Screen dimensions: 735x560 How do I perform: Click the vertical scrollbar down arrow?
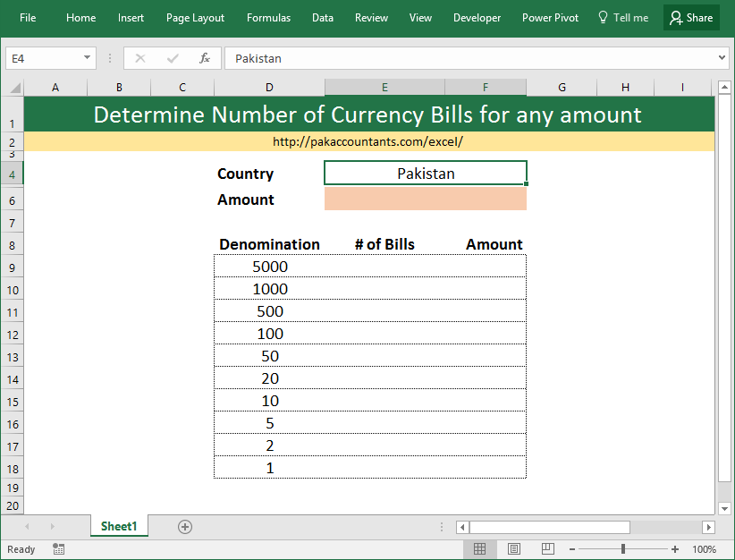[724, 508]
